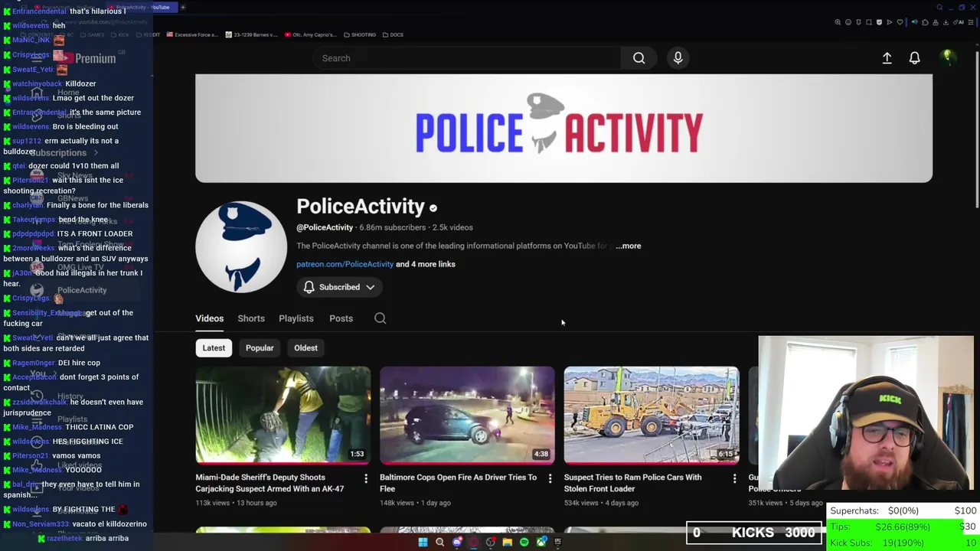
Task: Expand the Subscribed notification dropdown
Action: 338,287
